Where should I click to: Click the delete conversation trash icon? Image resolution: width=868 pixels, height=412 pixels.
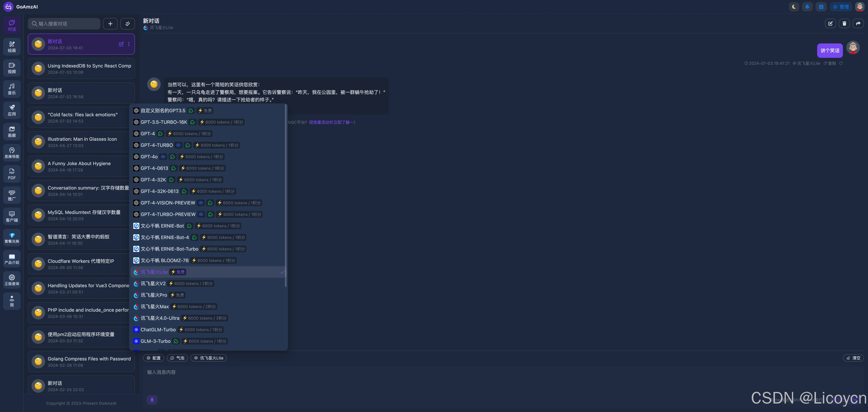pyautogui.click(x=844, y=24)
